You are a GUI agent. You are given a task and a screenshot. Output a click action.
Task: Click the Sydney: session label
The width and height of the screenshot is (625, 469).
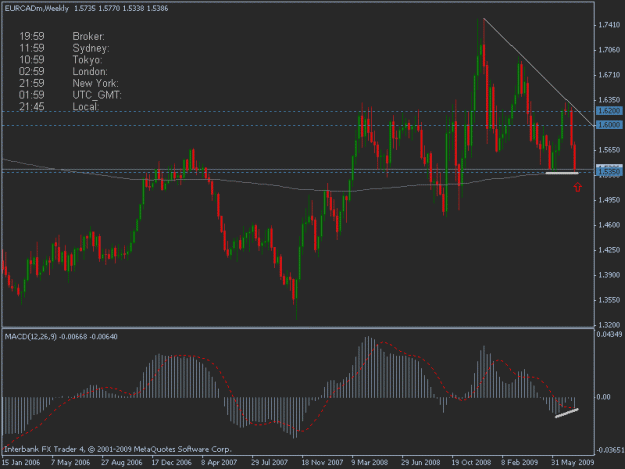91,48
